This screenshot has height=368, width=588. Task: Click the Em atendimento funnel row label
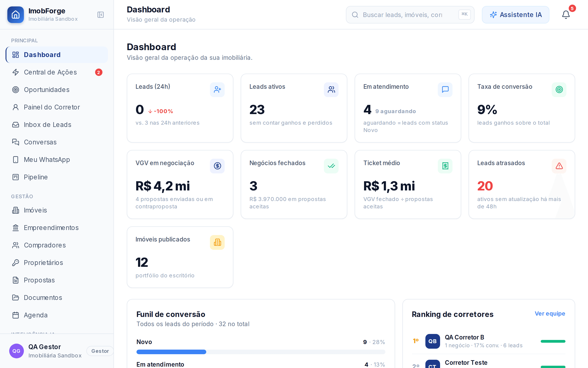point(160,364)
